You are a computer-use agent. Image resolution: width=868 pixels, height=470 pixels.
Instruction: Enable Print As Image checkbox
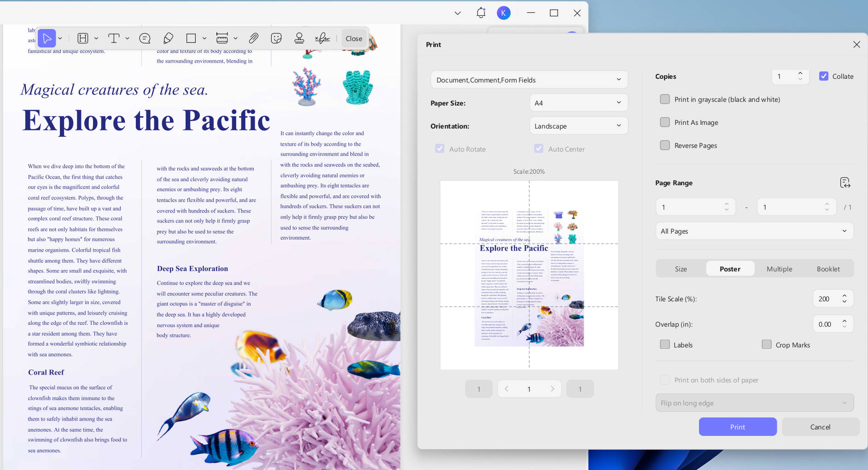click(665, 122)
